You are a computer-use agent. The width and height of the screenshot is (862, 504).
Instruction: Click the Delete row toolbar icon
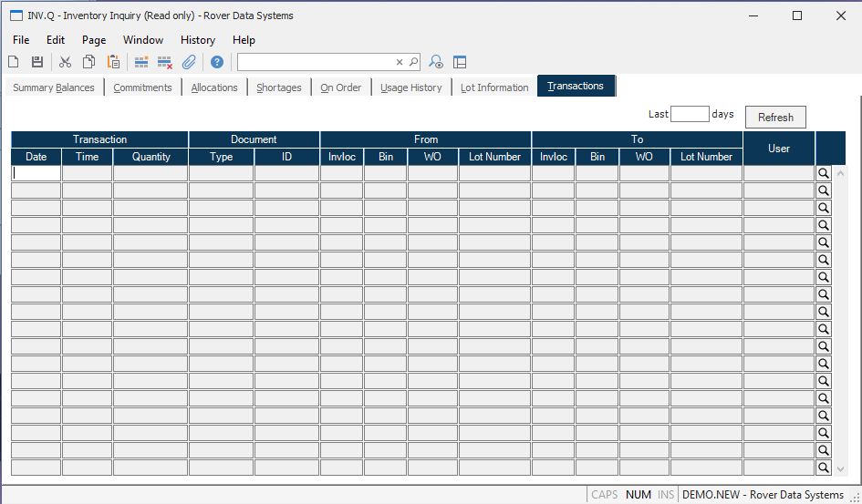165,62
